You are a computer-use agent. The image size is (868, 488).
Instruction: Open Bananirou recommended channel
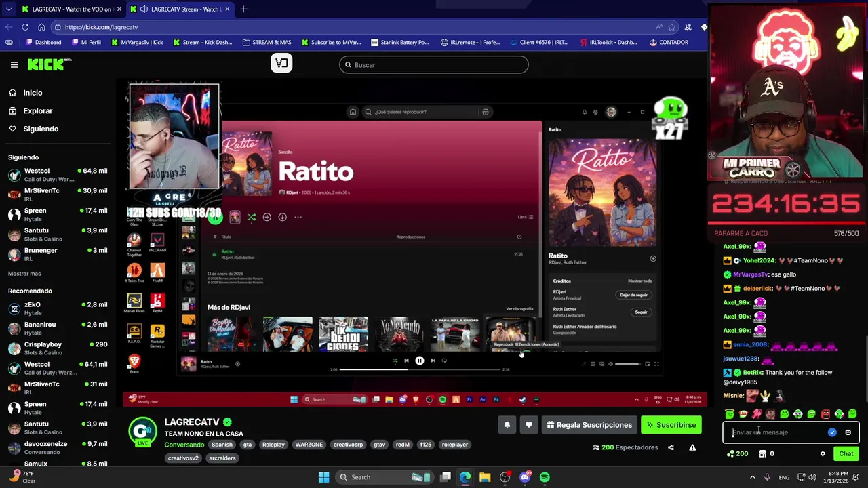tap(58, 328)
